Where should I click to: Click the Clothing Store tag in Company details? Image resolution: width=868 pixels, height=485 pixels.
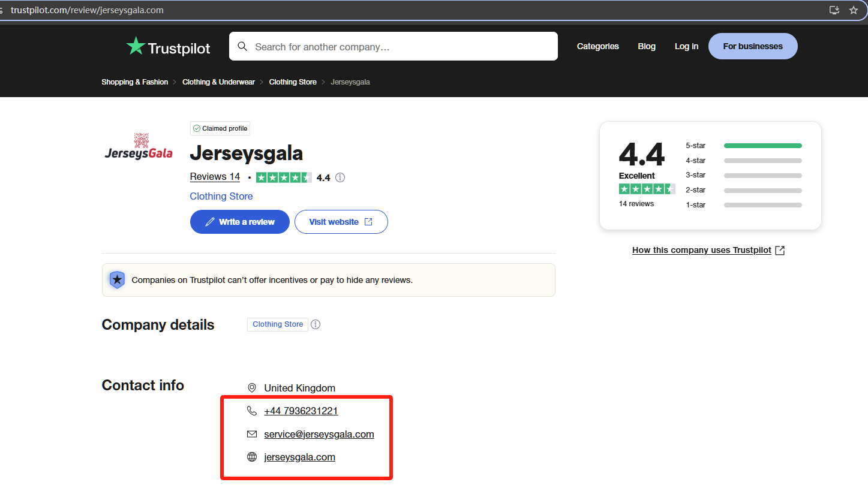click(x=278, y=324)
